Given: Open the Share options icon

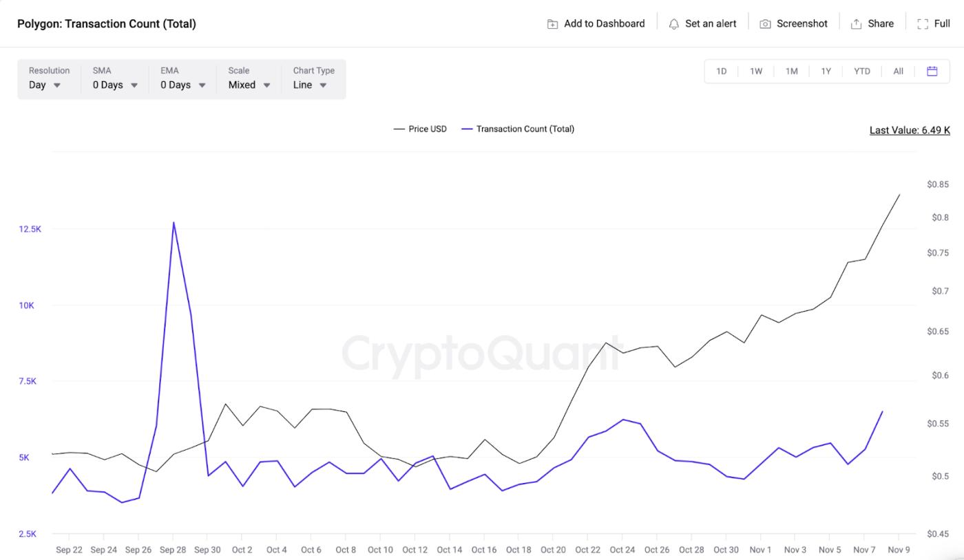Looking at the screenshot, I should click(855, 23).
